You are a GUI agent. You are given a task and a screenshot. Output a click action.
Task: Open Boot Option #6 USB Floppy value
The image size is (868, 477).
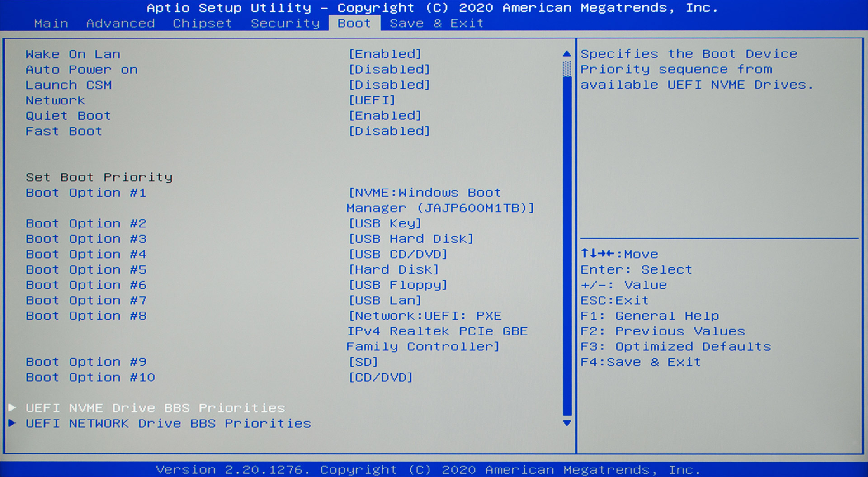(x=398, y=285)
